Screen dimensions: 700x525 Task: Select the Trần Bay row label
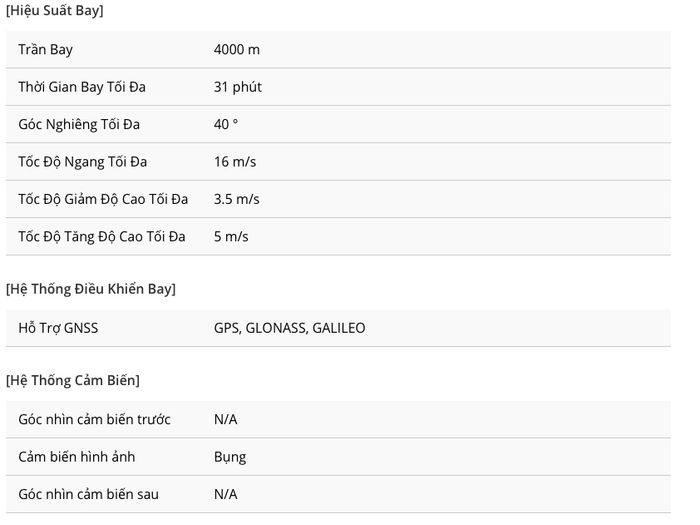tap(46, 50)
